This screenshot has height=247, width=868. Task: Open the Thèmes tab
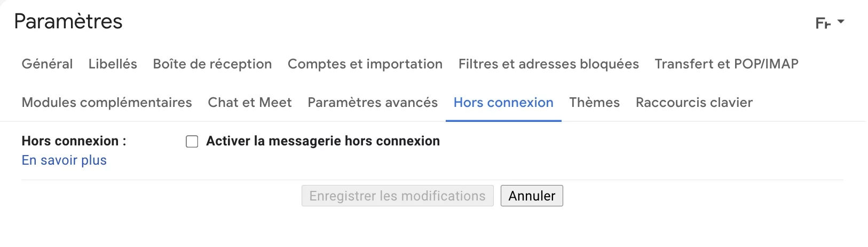594,103
